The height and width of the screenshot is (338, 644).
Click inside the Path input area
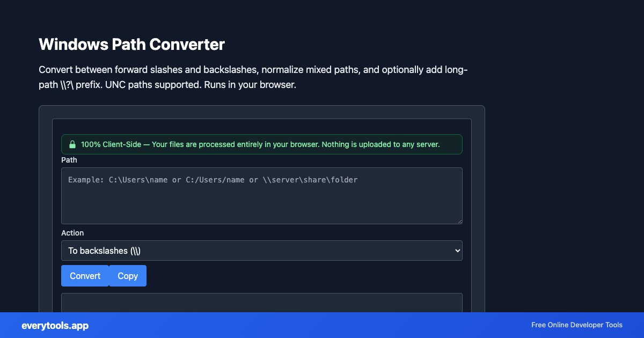pos(261,195)
